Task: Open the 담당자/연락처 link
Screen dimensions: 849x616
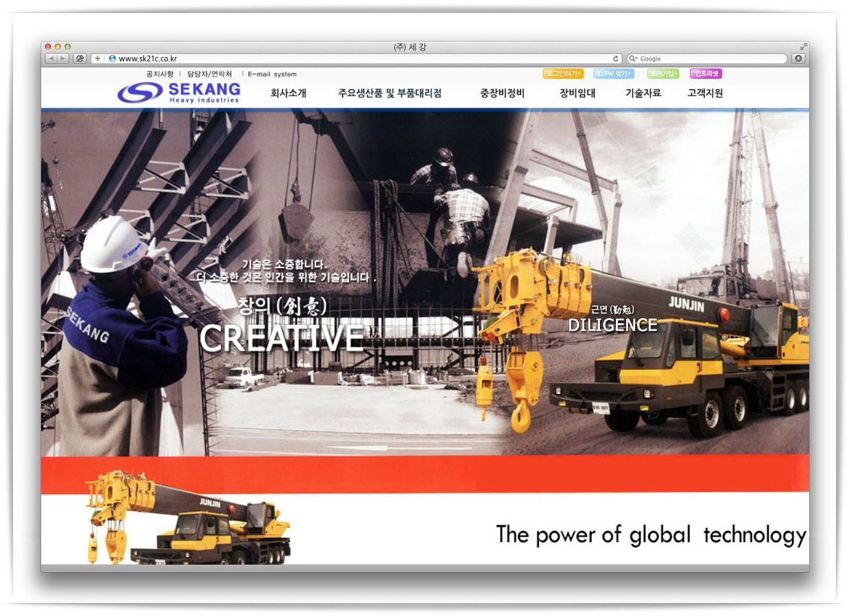Action: (x=210, y=74)
